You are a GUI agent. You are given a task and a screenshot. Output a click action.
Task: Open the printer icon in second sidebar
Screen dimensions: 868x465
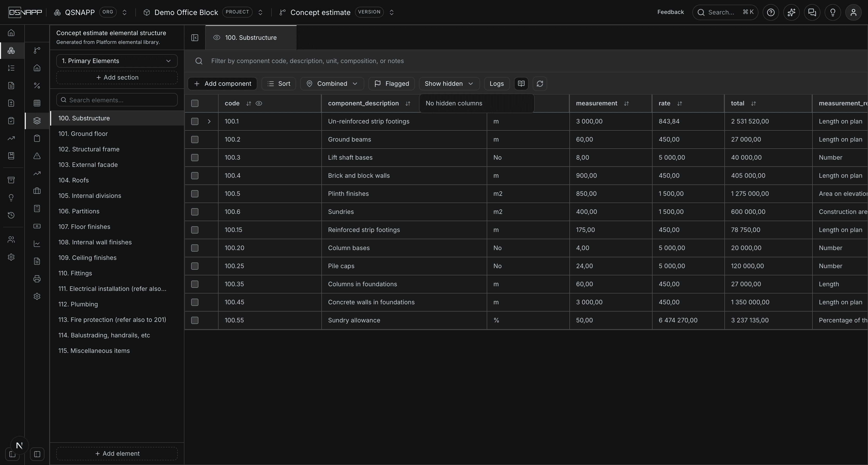tap(37, 279)
